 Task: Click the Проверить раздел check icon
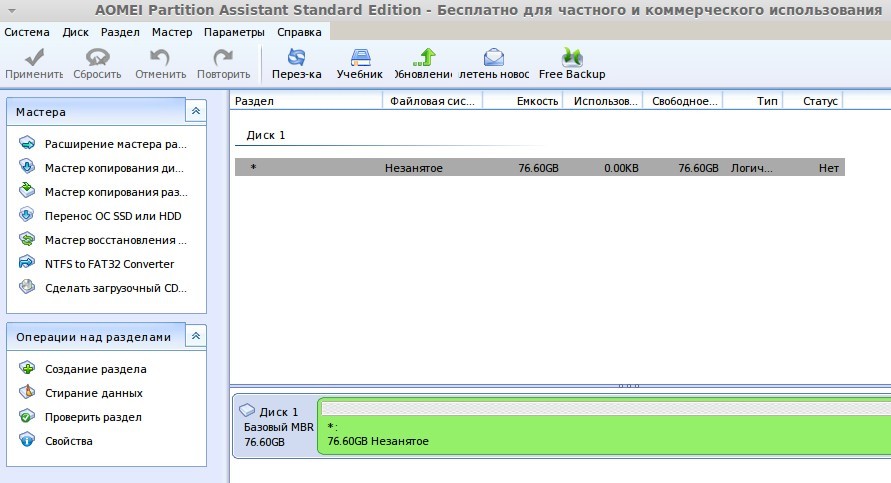click(27, 416)
